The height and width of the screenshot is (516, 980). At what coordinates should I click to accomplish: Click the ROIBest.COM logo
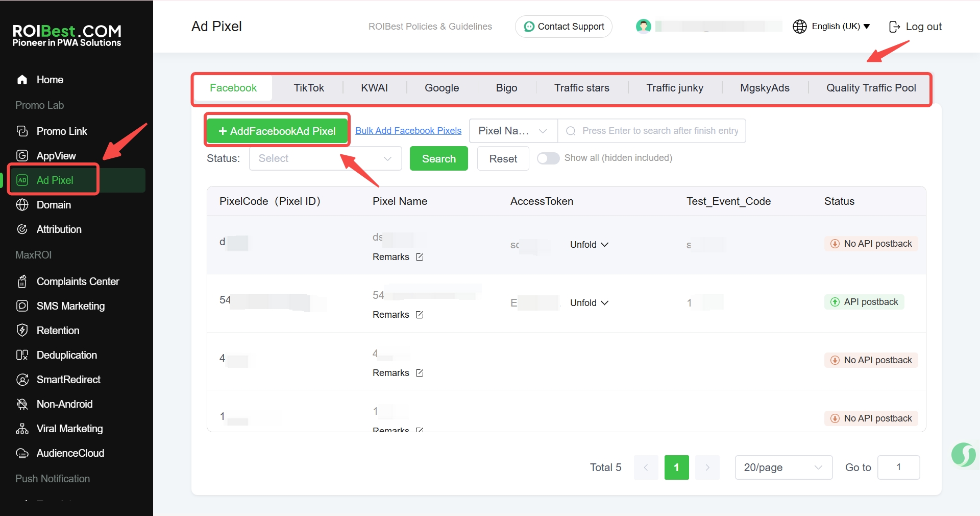click(x=67, y=36)
